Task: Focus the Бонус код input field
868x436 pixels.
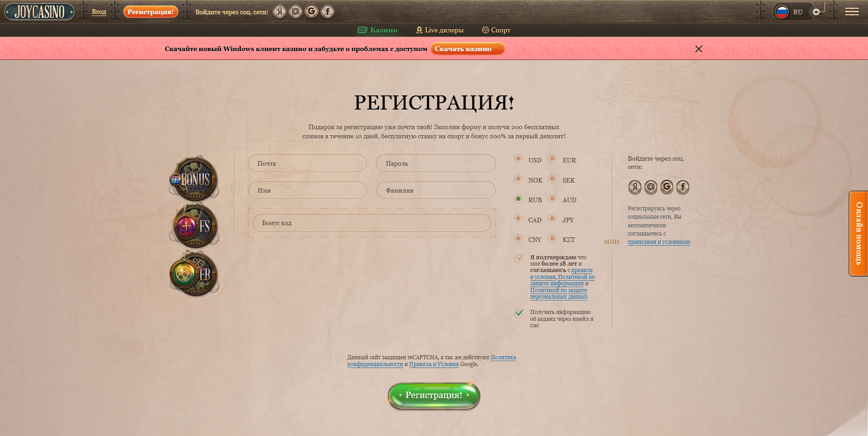Action: coord(372,223)
